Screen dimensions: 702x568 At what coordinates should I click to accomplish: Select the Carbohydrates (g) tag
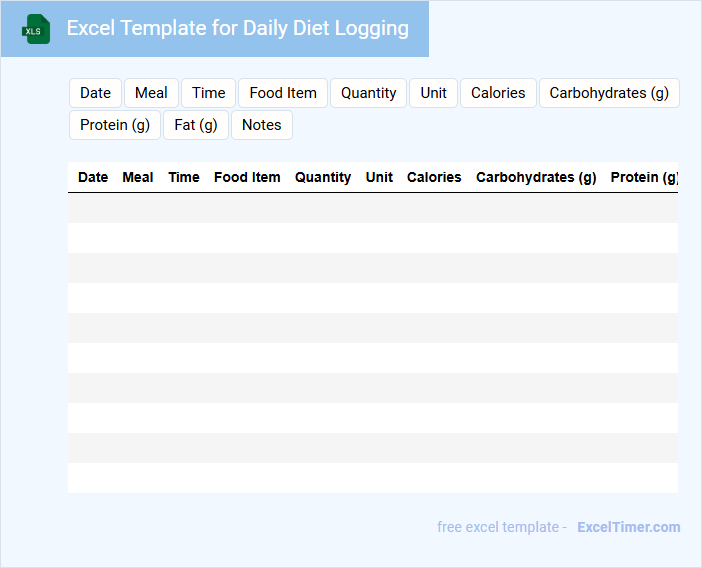pyautogui.click(x=609, y=93)
